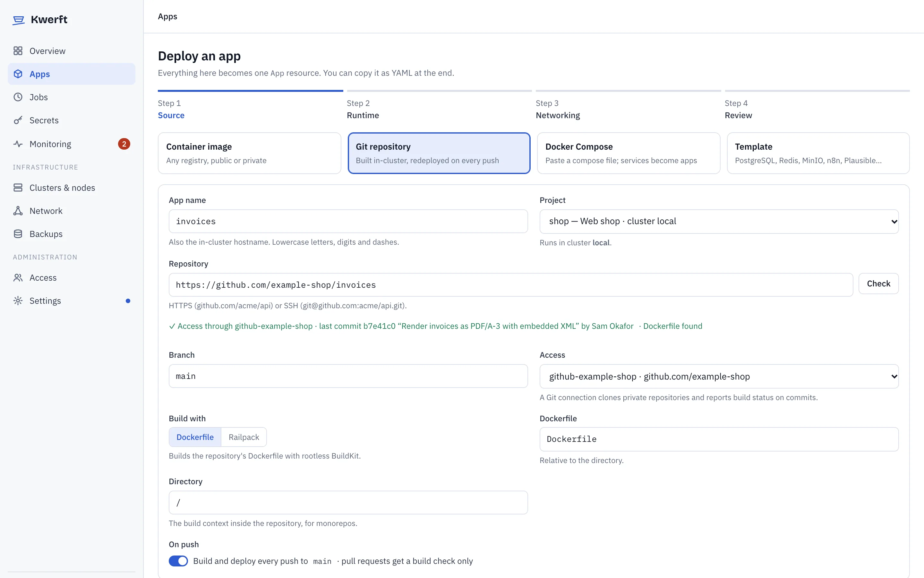The height and width of the screenshot is (578, 924).
Task: Click the Jobs clock icon
Action: (18, 97)
